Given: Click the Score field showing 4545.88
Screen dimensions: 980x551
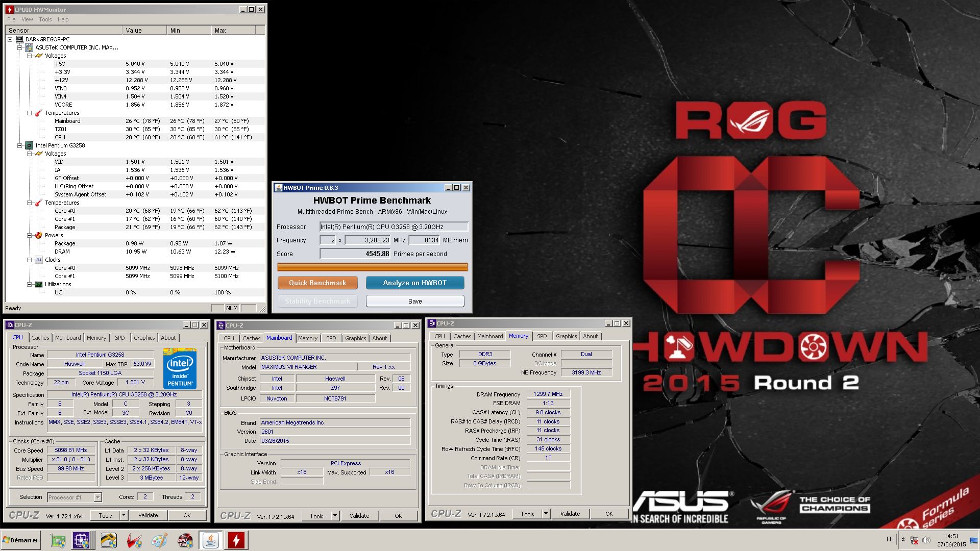Looking at the screenshot, I should [x=355, y=254].
